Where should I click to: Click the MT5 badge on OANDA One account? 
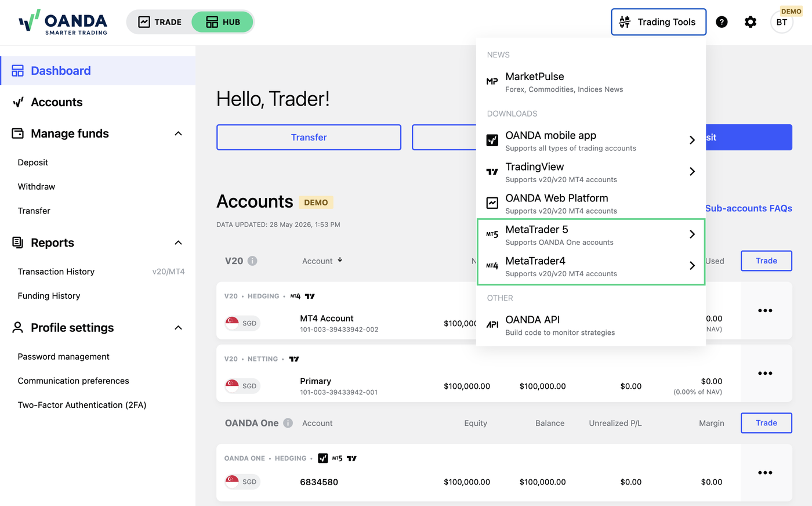tap(337, 458)
